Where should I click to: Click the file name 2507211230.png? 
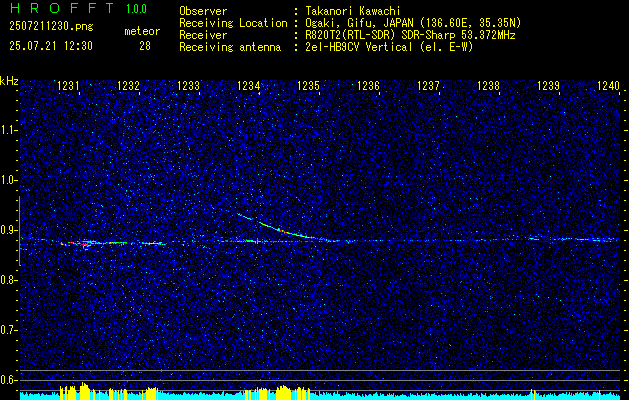51,27
